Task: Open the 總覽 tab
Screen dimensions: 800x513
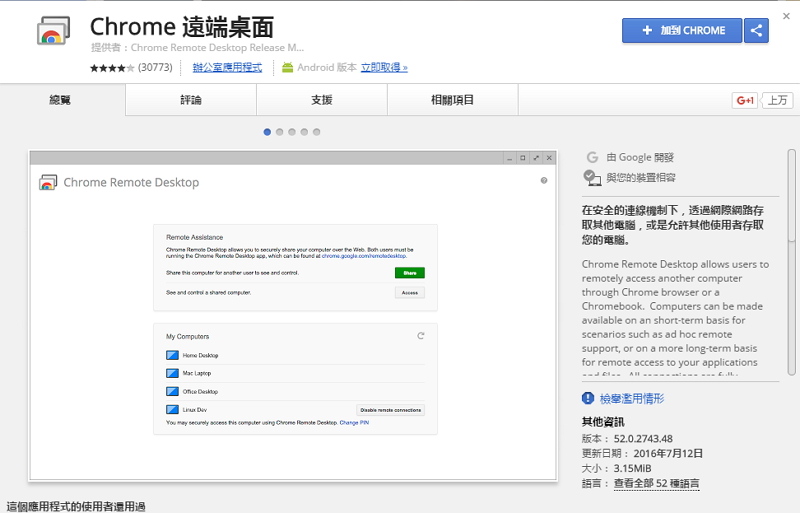Action: tap(63, 100)
